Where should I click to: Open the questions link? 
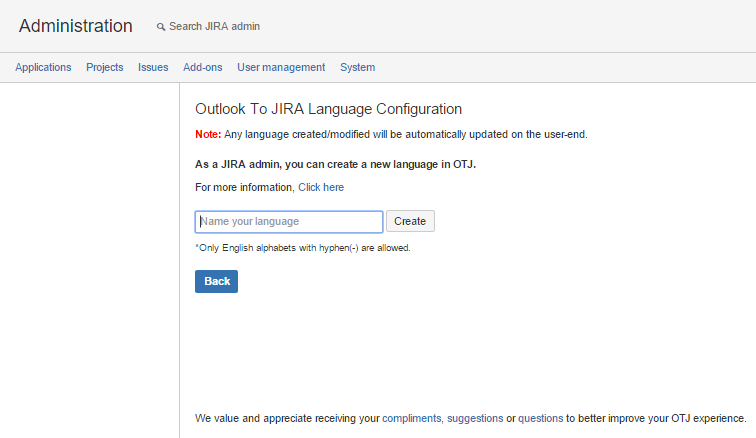[540, 418]
